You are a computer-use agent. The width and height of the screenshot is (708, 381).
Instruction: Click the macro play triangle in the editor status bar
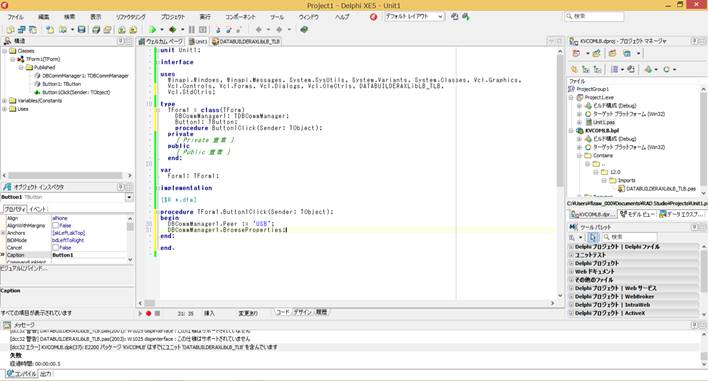140,313
